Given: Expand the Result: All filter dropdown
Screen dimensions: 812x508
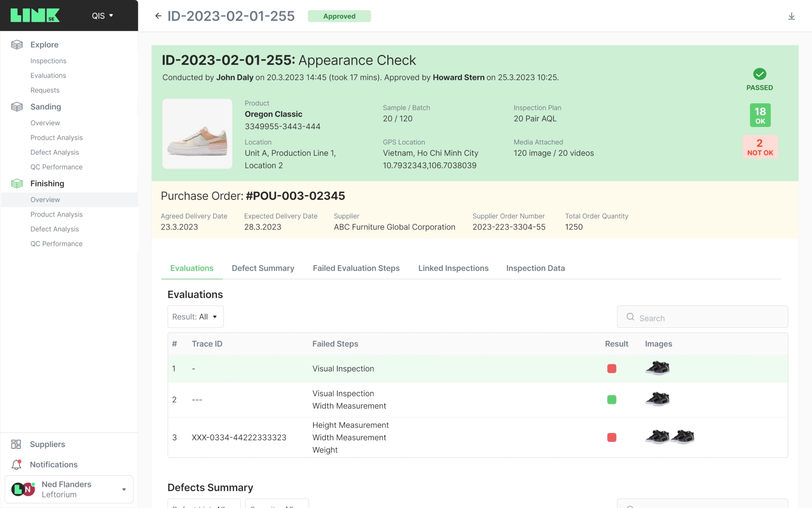Looking at the screenshot, I should pyautogui.click(x=195, y=317).
